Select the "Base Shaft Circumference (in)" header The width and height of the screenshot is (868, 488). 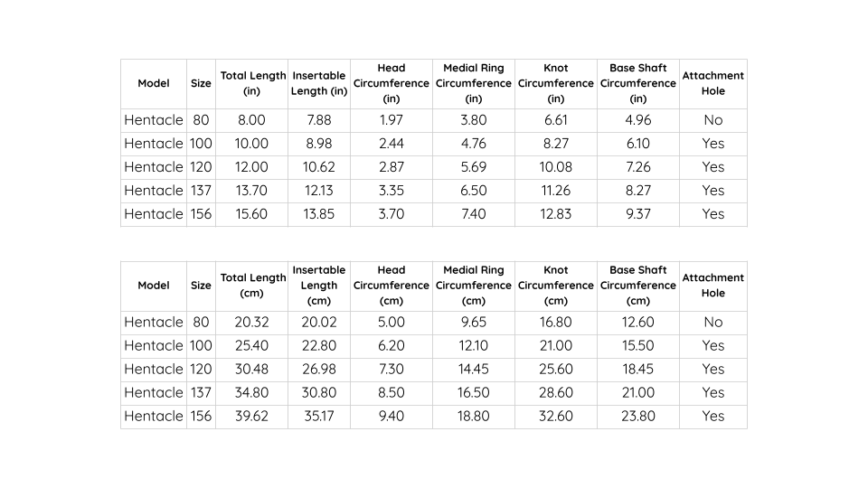(x=638, y=83)
